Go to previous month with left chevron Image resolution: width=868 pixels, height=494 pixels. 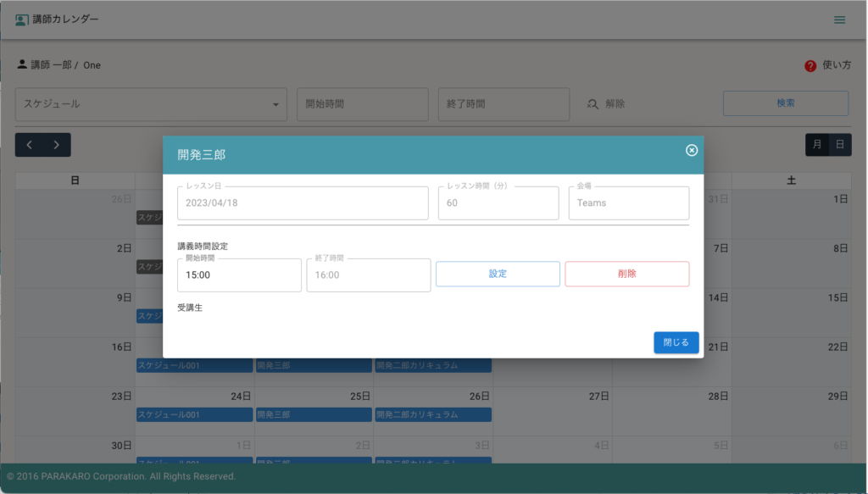30,145
